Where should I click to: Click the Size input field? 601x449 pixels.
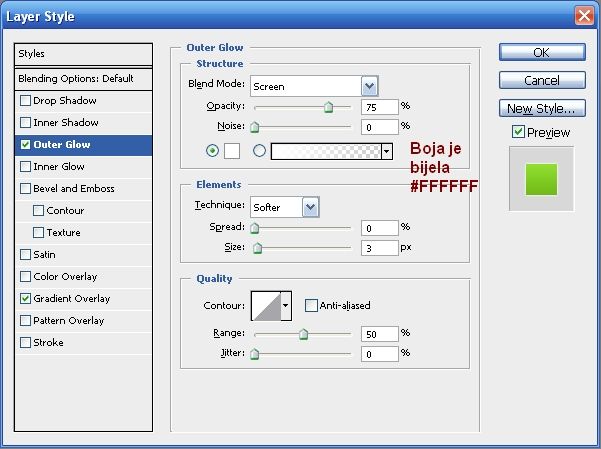tap(379, 248)
